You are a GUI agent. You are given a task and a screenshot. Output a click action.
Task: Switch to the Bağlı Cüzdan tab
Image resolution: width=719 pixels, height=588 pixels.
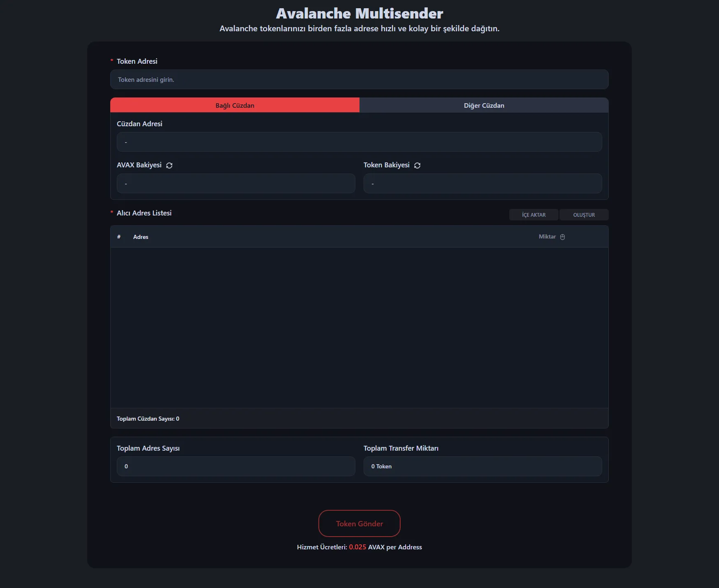point(235,105)
